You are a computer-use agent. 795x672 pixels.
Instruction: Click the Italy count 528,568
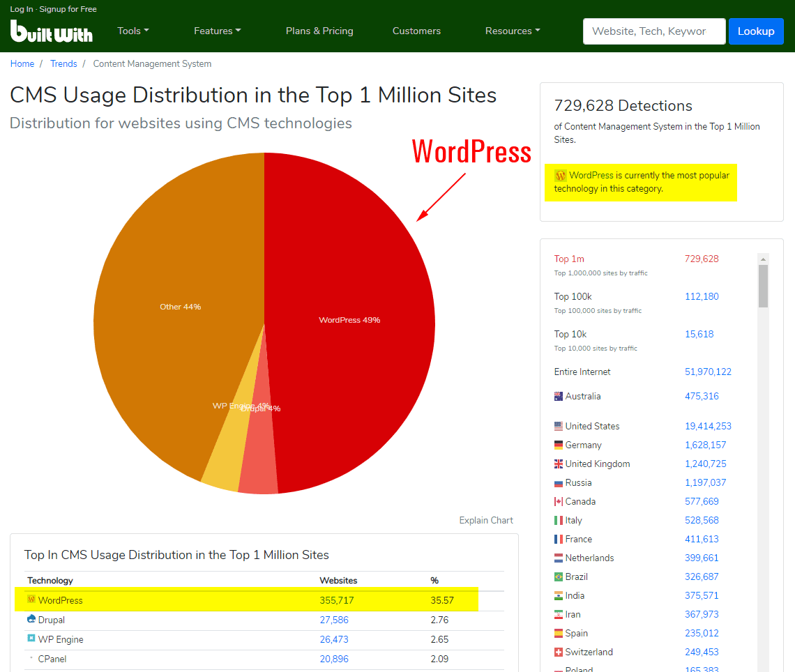[702, 521]
